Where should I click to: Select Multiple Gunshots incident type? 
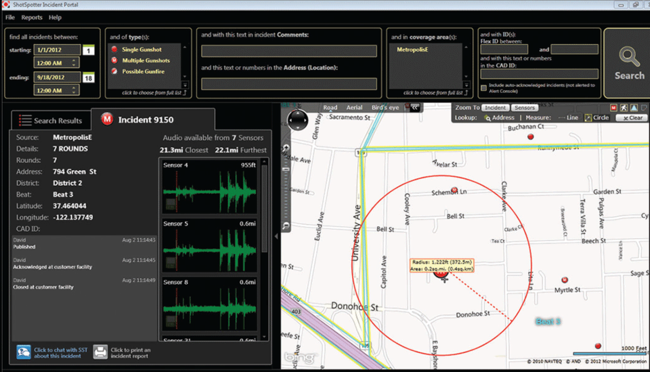click(146, 61)
